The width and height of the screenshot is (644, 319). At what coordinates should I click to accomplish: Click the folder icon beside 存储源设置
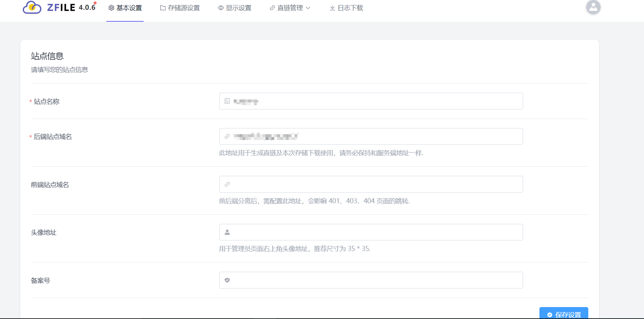(163, 8)
